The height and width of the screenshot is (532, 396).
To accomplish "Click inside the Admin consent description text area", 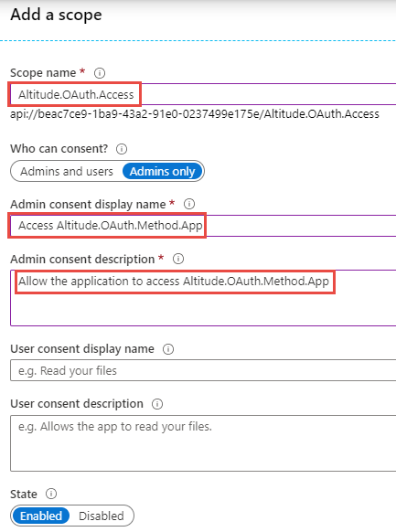I will (203, 298).
